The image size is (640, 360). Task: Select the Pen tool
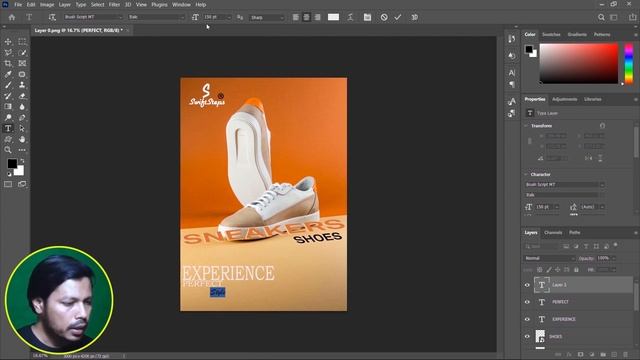[22, 118]
